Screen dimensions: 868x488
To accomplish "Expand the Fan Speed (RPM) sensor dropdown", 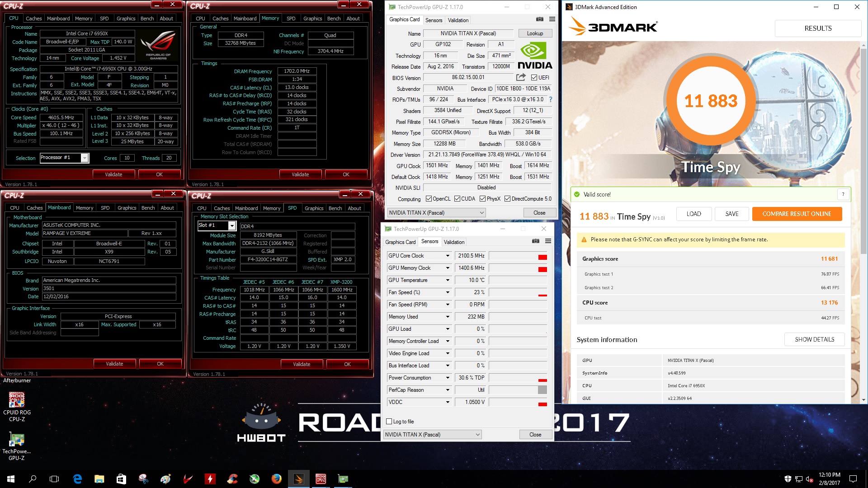I will [448, 305].
